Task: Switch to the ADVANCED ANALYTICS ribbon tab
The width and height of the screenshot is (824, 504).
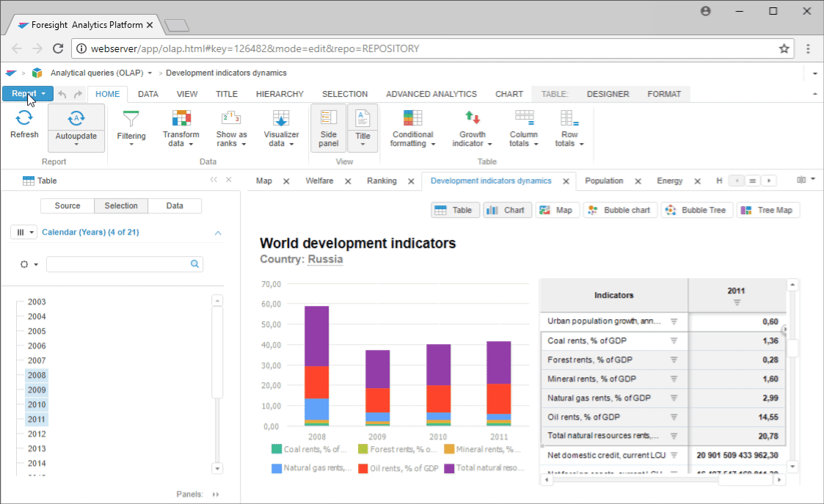Action: click(x=431, y=94)
